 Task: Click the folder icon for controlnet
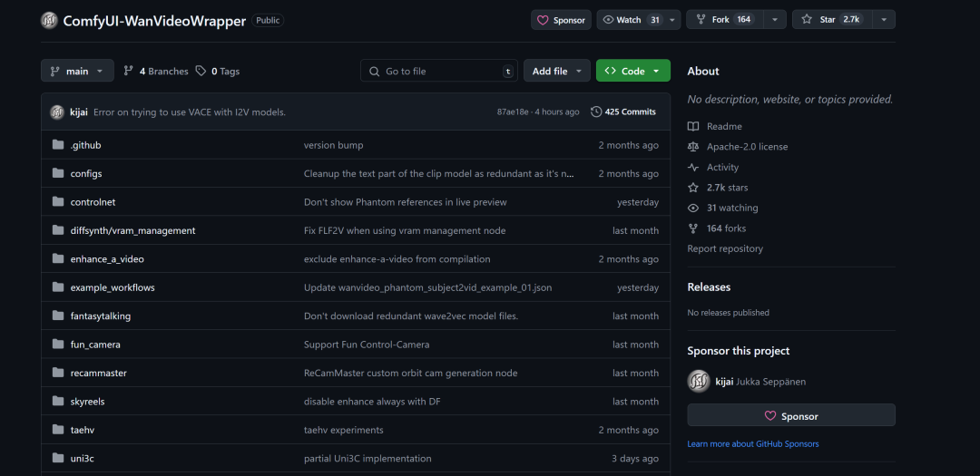click(58, 202)
